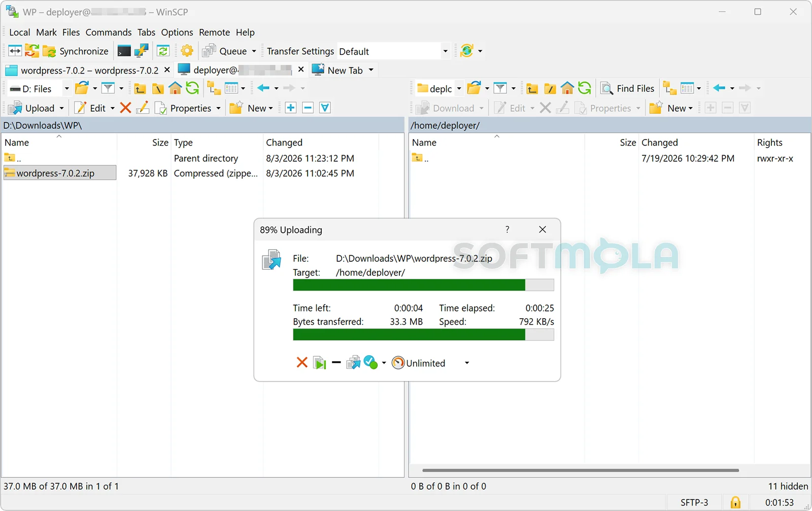
Task: Click remote panel back arrow
Action: click(x=719, y=88)
